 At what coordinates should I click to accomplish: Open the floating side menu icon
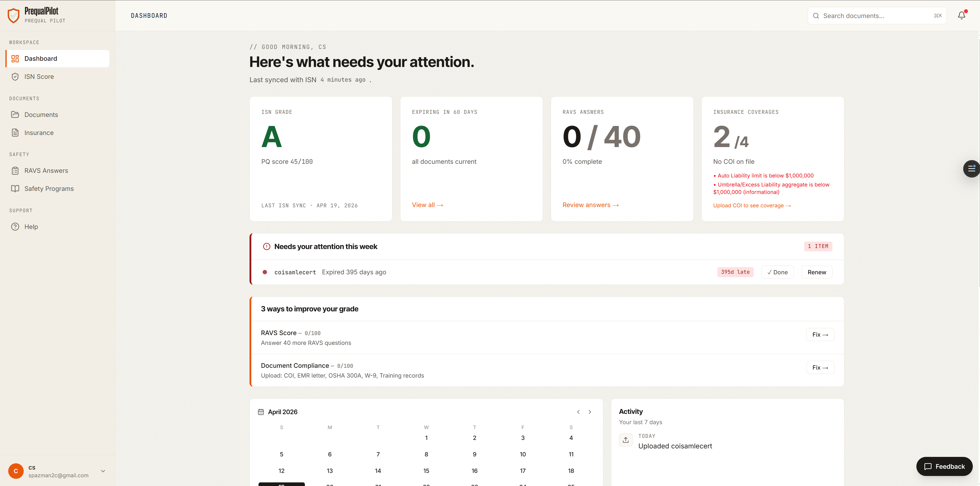pos(971,169)
